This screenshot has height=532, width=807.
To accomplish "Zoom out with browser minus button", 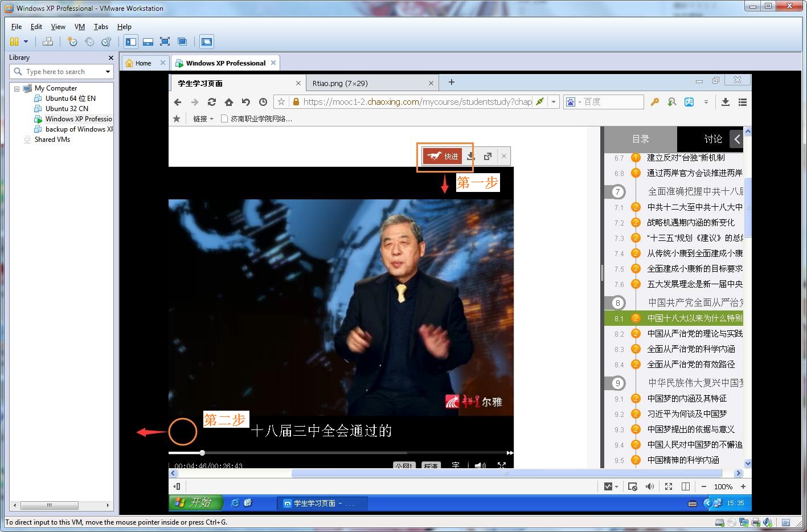I will (x=704, y=486).
